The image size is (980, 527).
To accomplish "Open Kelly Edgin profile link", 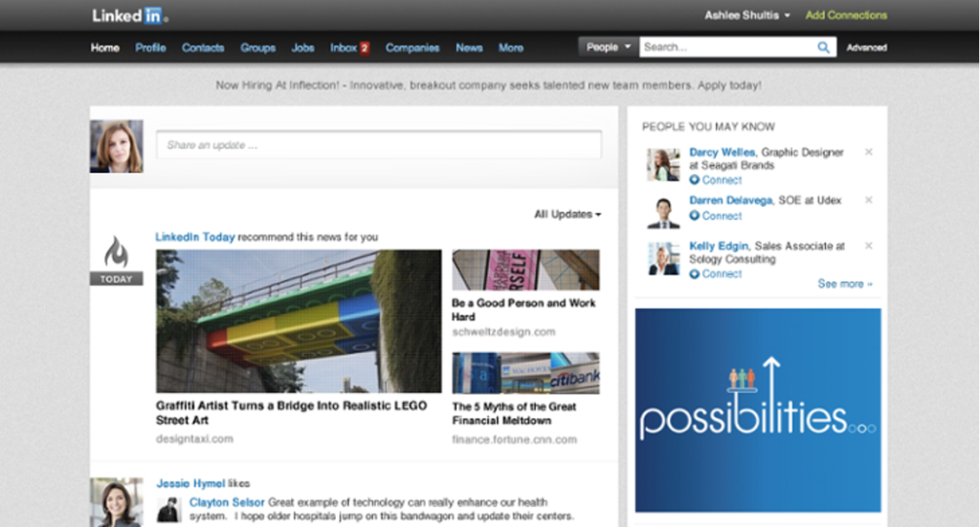I will coord(719,246).
